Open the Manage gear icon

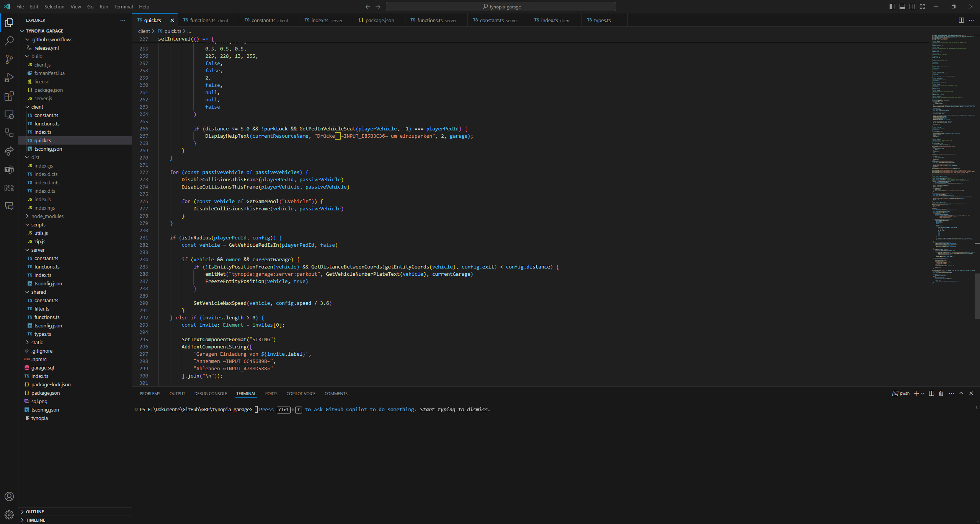click(9, 514)
